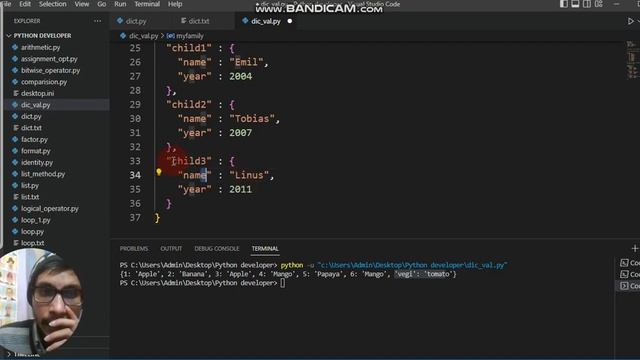The image size is (640, 360).
Task: Click the "Tobias" string on line 30
Action: [x=252, y=119]
